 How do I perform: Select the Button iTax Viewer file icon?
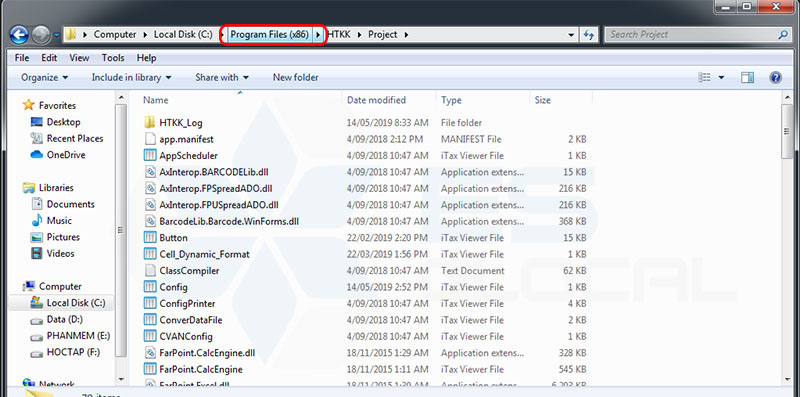click(149, 238)
